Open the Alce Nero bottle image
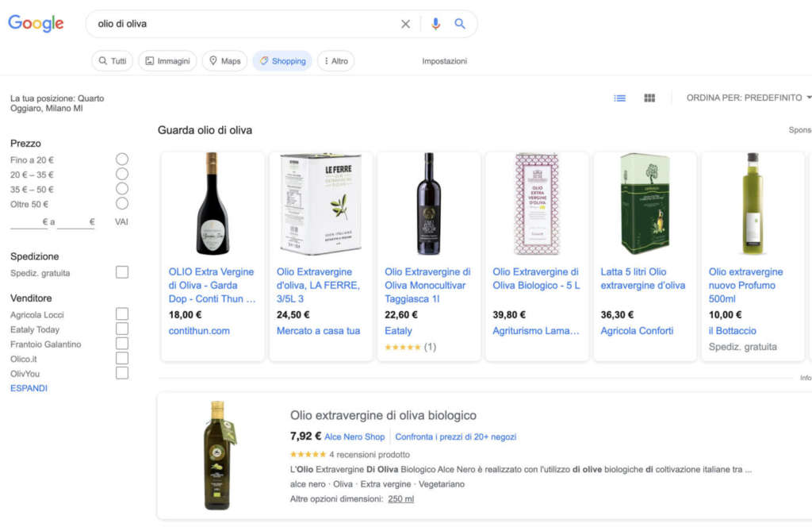812x527 pixels. (219, 456)
